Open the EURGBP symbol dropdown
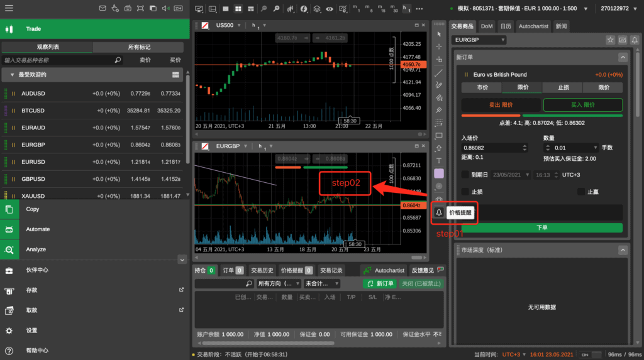 tap(479, 40)
